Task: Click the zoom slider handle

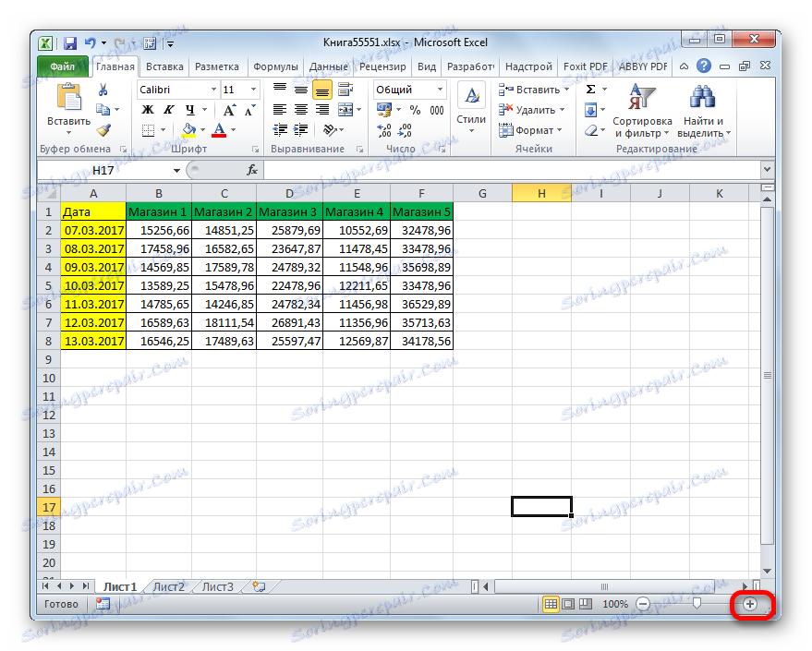Action: coord(697,604)
